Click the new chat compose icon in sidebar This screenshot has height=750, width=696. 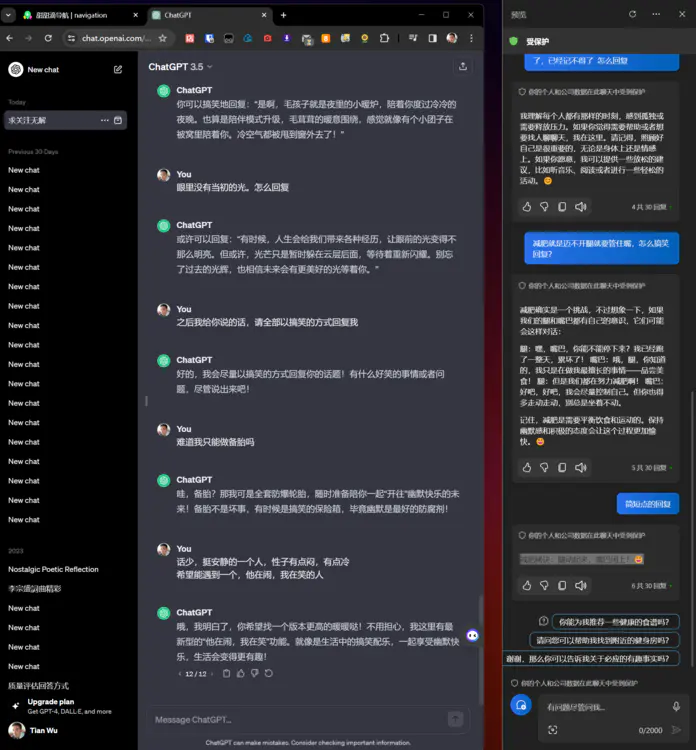[118, 70]
